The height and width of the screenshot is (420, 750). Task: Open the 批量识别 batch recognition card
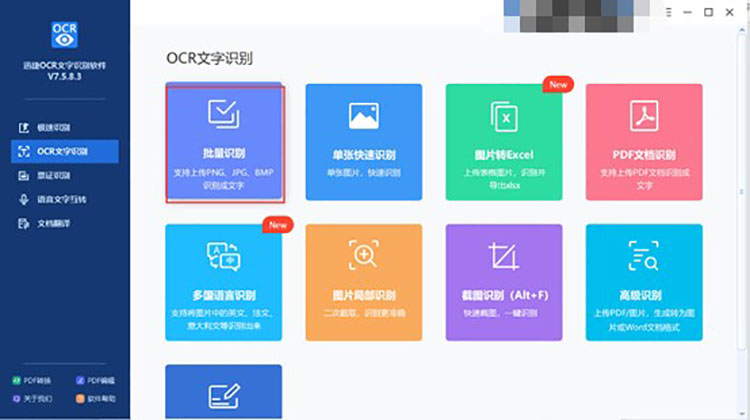click(x=224, y=142)
